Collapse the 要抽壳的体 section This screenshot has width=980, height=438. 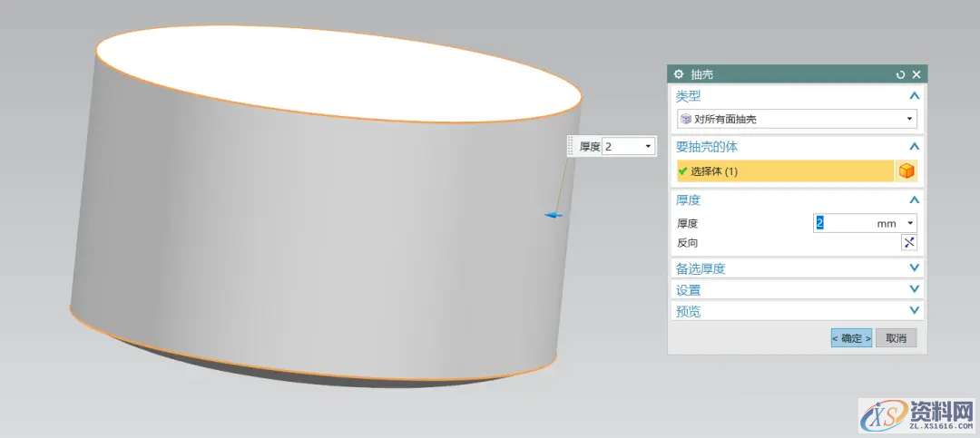coord(914,146)
